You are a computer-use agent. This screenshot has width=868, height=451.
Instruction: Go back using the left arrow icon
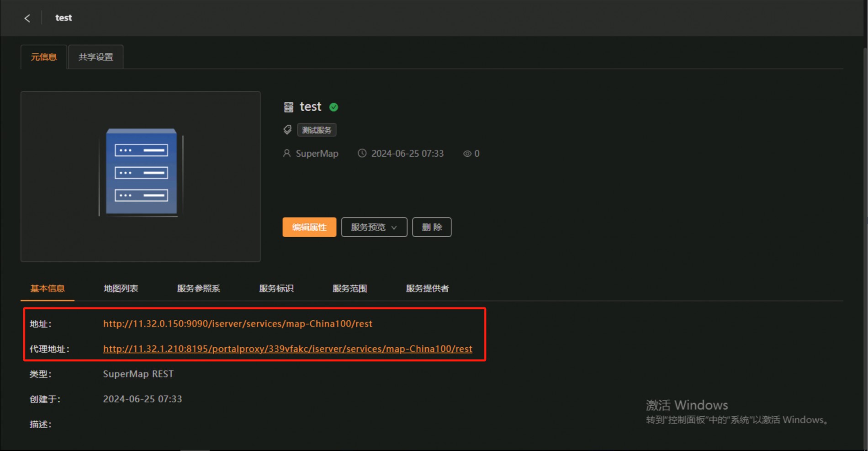click(x=27, y=18)
